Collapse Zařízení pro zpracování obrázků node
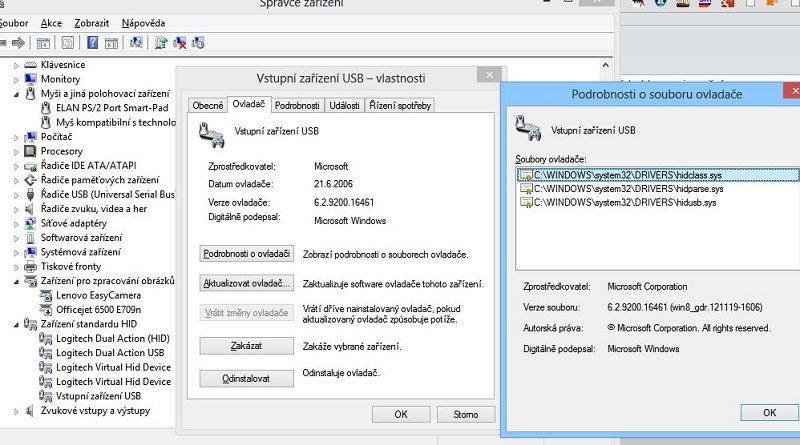This screenshot has width=800, height=445. [16, 281]
